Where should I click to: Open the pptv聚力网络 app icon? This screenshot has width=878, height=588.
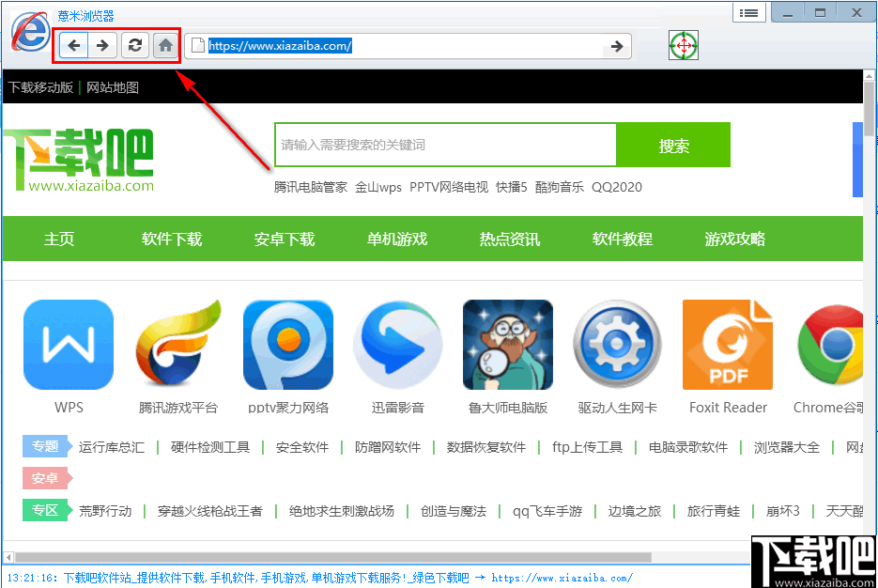pyautogui.click(x=287, y=345)
